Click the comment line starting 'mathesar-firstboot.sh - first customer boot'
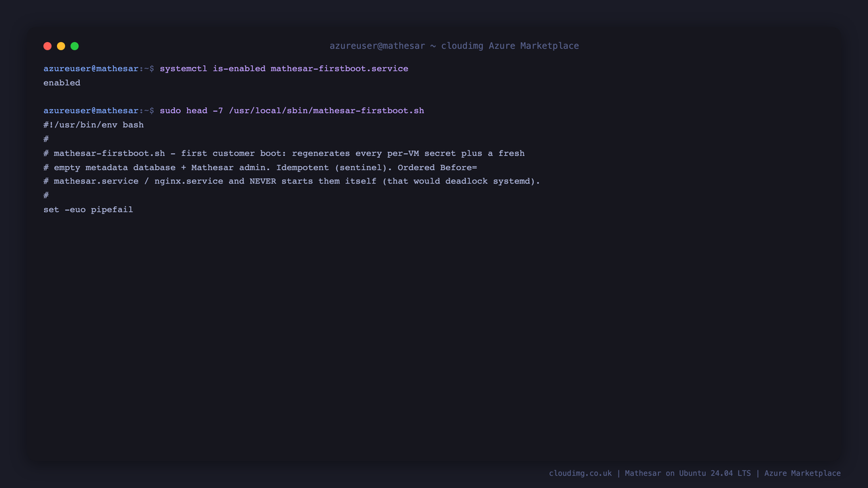This screenshot has width=868, height=488. pyautogui.click(x=284, y=153)
